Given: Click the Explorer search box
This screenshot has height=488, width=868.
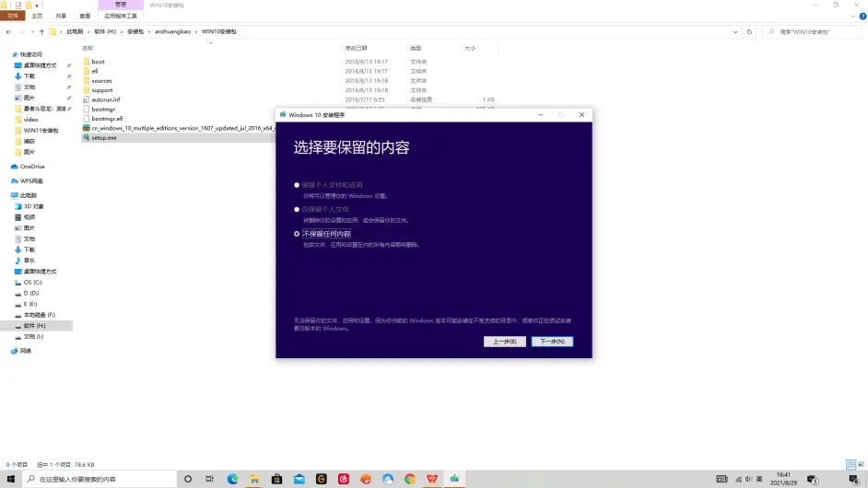Looking at the screenshot, I should (x=812, y=31).
